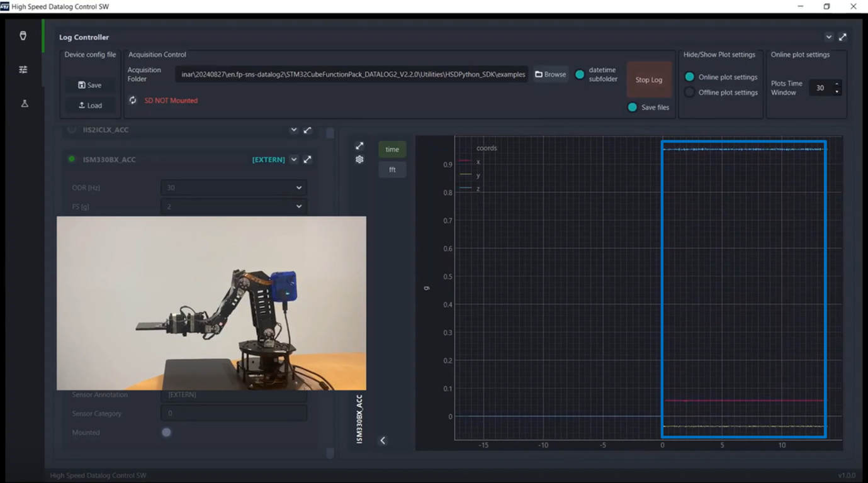This screenshot has height=483, width=868.
Task: Expand the plot to full view
Action: (x=359, y=146)
